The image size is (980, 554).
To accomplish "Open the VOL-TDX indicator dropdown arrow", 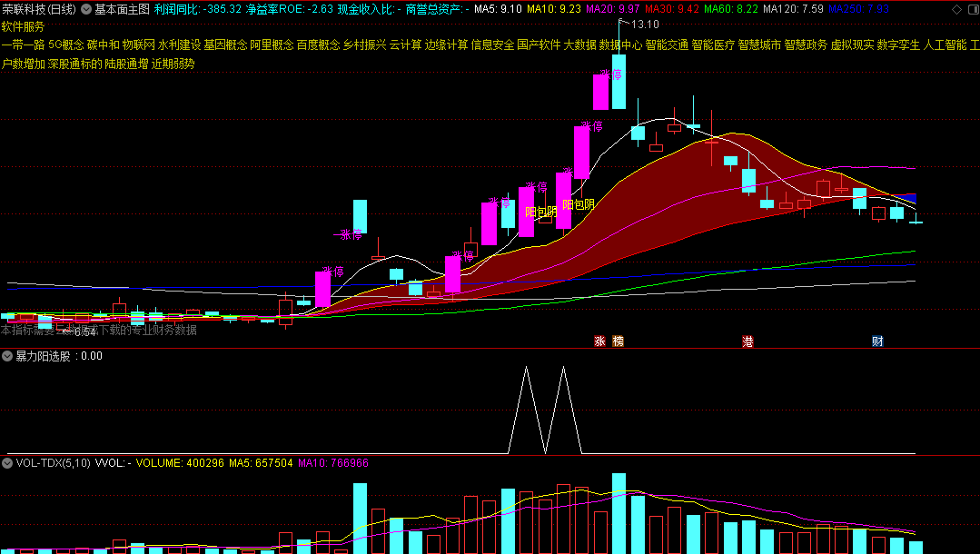I will (7, 463).
